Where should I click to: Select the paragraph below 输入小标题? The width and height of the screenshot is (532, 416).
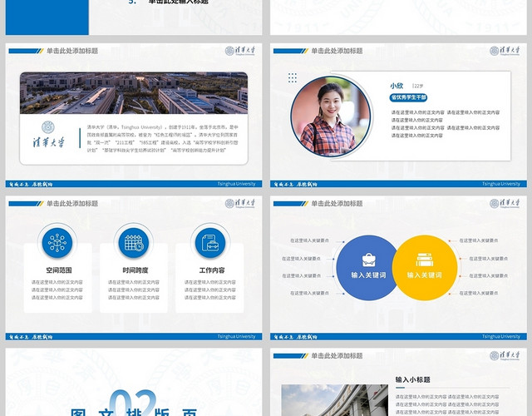[447, 404]
